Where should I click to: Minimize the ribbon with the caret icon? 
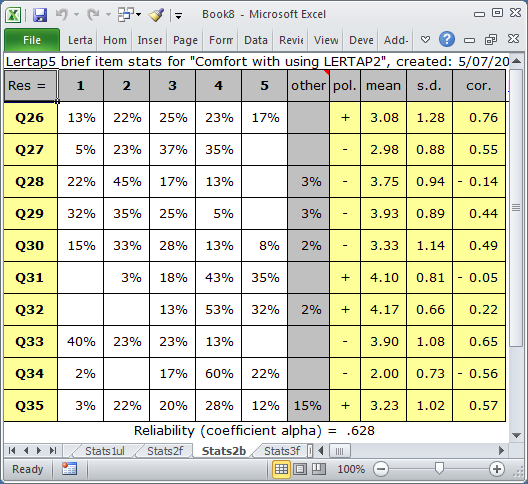click(x=425, y=40)
